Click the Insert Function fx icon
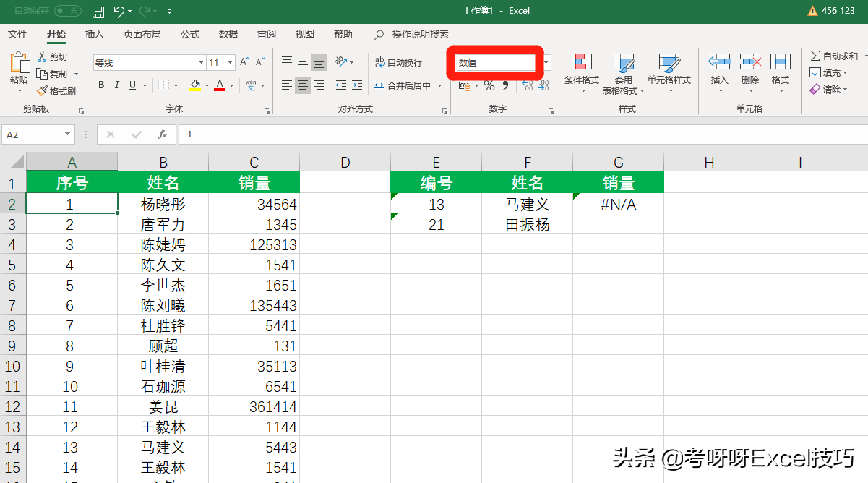The image size is (868, 483). tap(163, 134)
